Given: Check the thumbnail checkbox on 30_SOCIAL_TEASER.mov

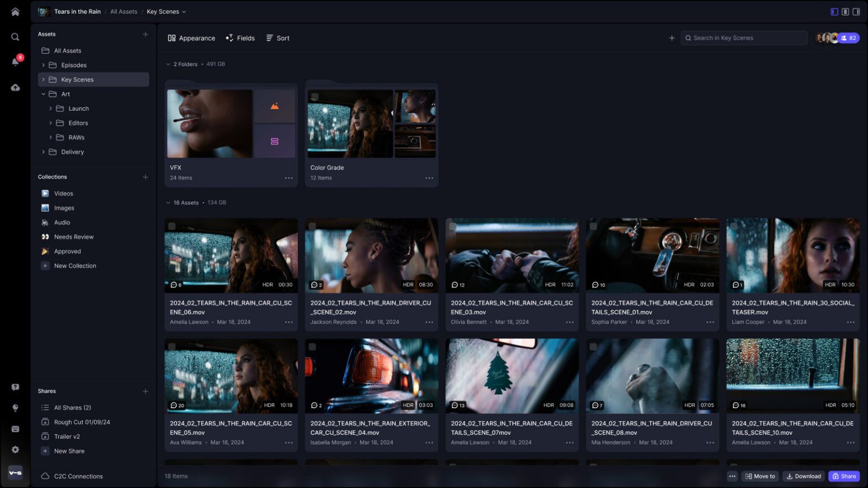Looking at the screenshot, I should point(735,226).
